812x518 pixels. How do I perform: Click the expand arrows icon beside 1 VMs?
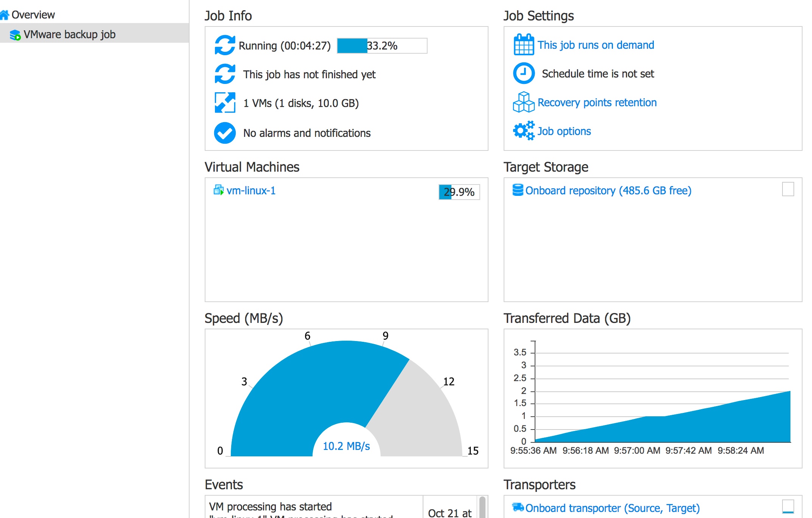[x=225, y=103]
